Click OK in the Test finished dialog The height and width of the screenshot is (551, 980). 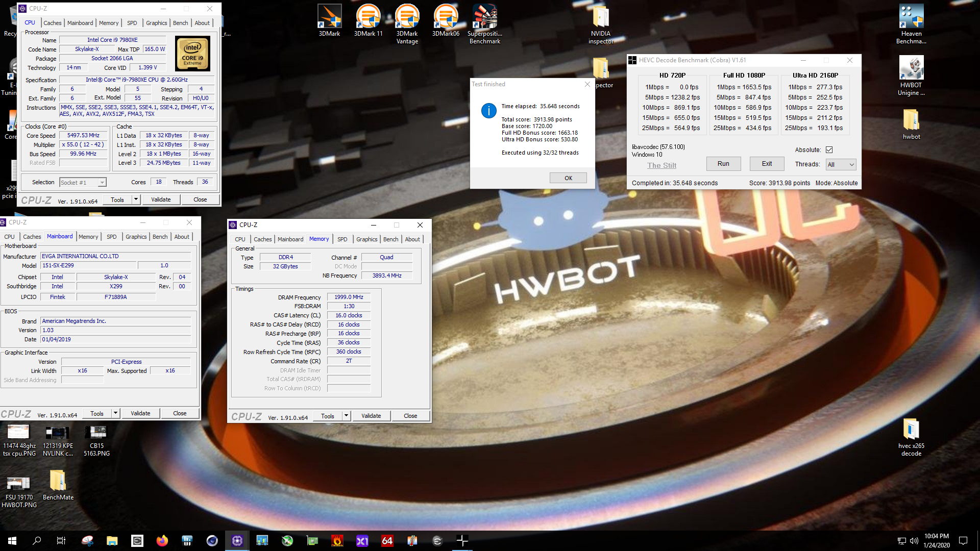[x=568, y=178]
